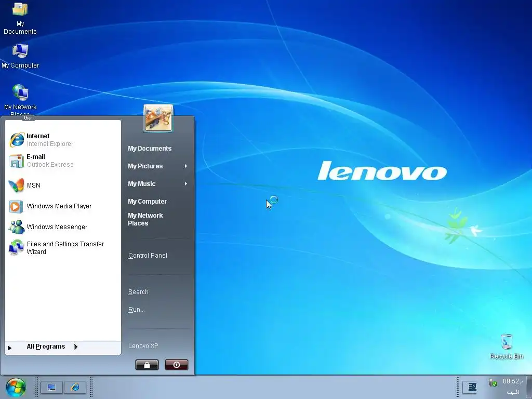This screenshot has width=532, height=399.
Task: Expand the My Pictures submenu arrow
Action: [185, 166]
